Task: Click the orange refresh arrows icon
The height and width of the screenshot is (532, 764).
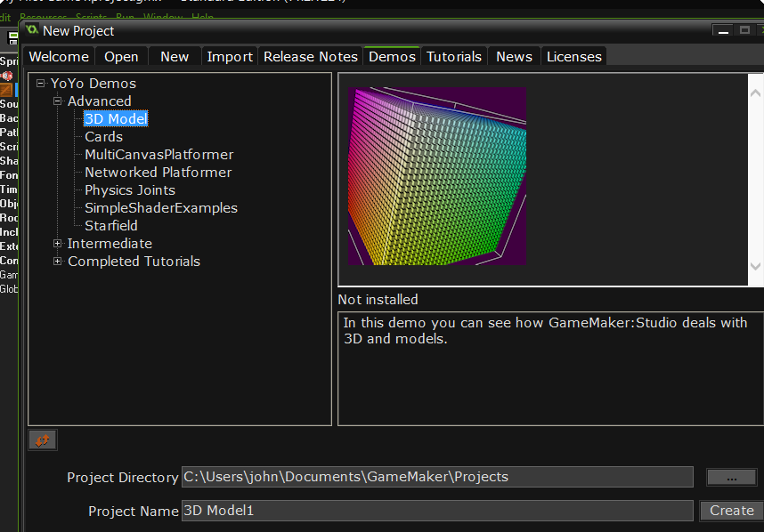Action: click(43, 440)
